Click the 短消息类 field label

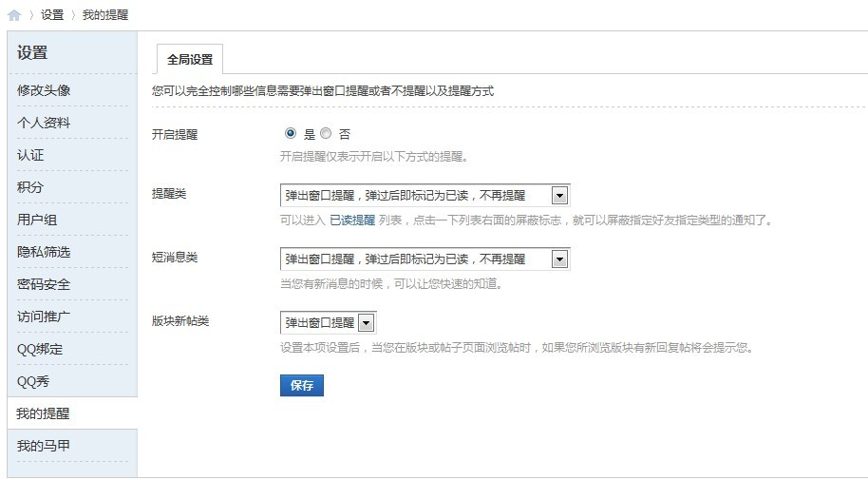[x=175, y=258]
